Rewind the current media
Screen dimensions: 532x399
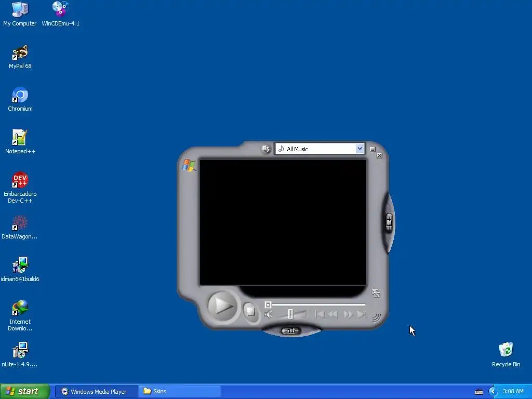click(333, 314)
